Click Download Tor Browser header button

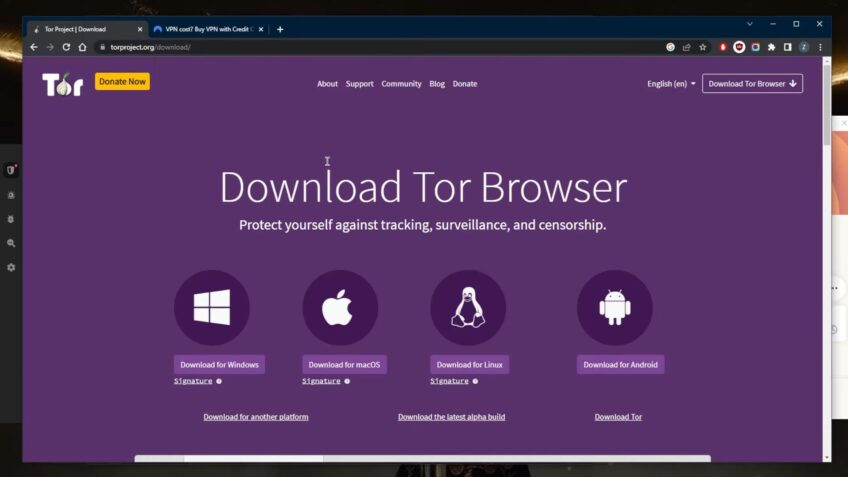coord(752,84)
